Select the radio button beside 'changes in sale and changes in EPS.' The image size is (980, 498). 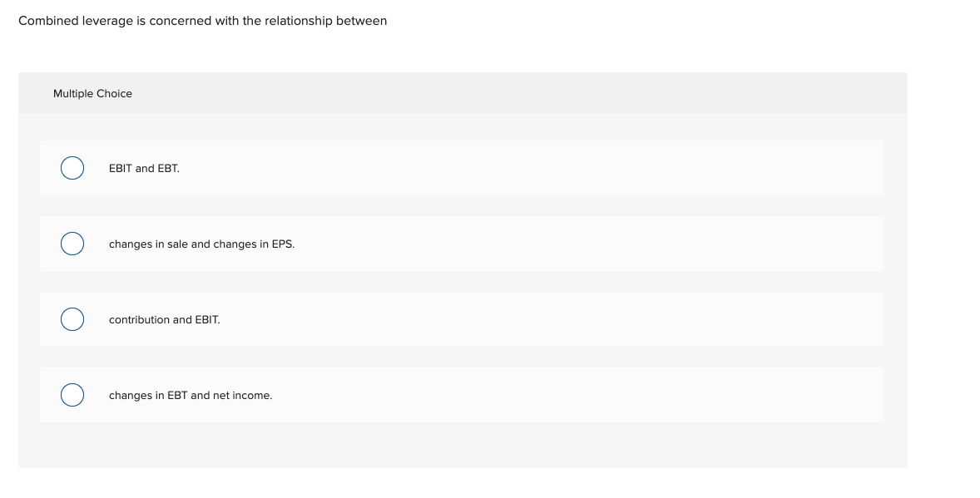[72, 244]
